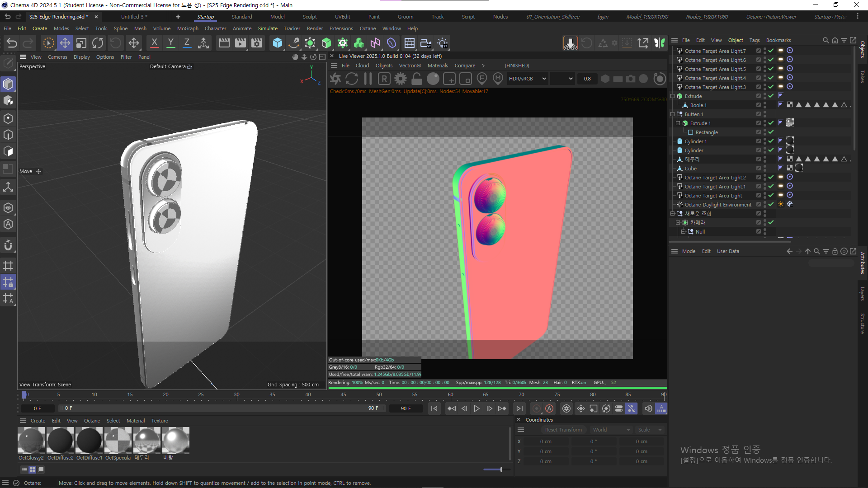868x488 pixels.
Task: Go to end of animation
Action: 519,408
